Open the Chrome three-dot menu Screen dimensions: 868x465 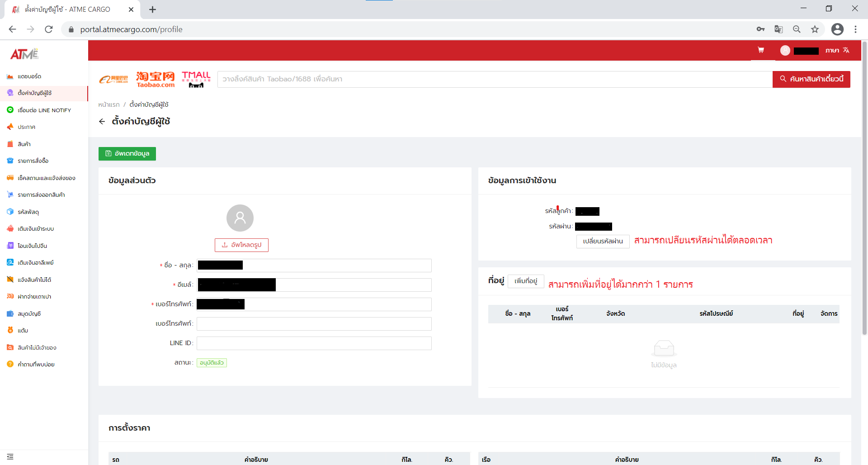855,29
